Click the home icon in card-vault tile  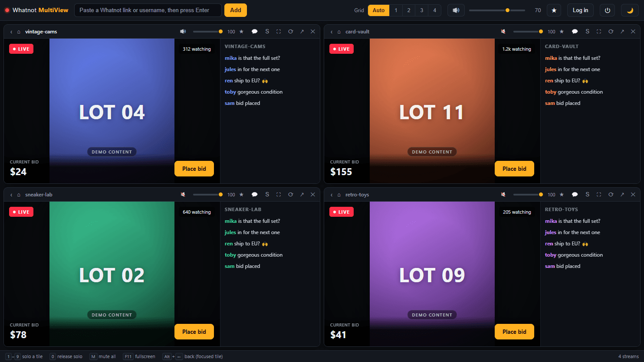tap(339, 32)
